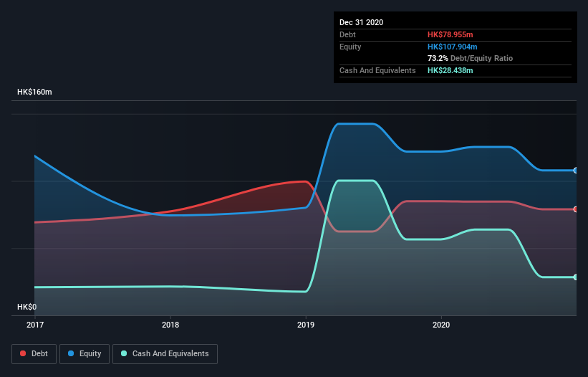Image resolution: width=588 pixels, height=377 pixels.
Task: Click the HK$0 axis label
Action: (27, 307)
